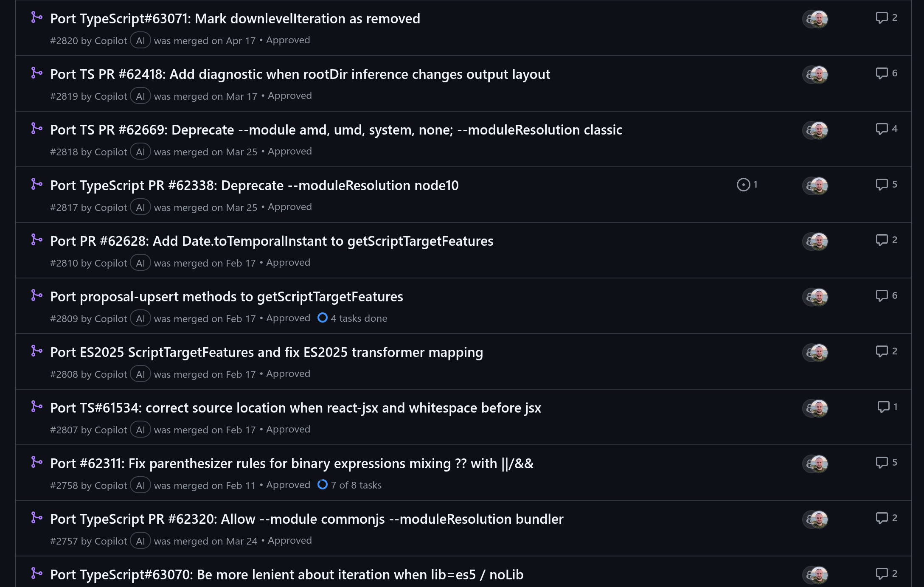Click Approved status on PR #2807
The image size is (924, 587).
[x=288, y=430]
